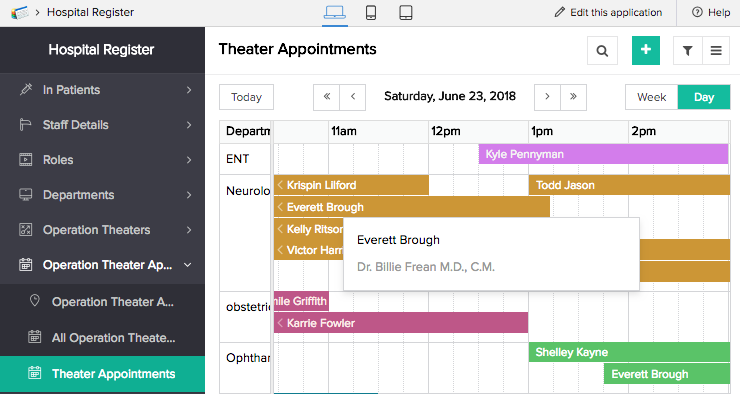Open Roles menu item
This screenshot has width=740, height=394.
coord(102,159)
